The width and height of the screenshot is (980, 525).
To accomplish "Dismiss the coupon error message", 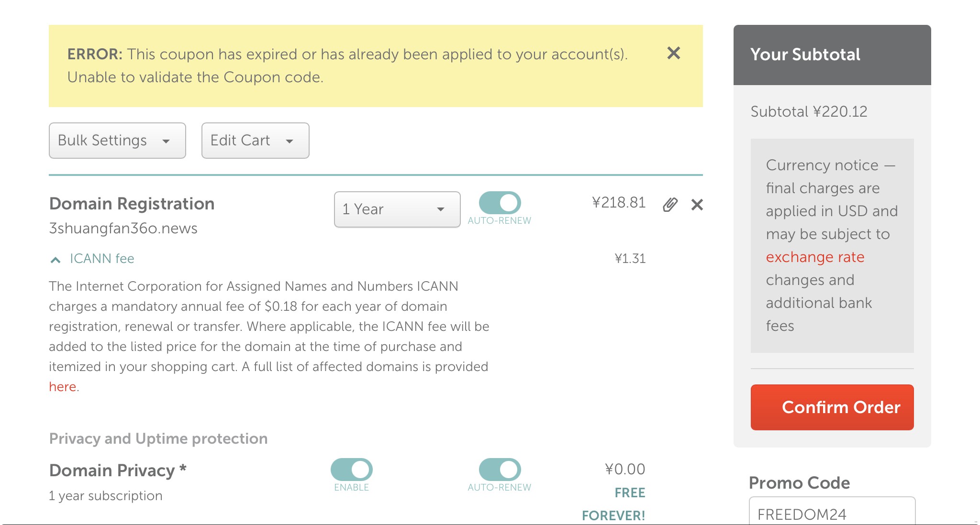I will click(x=673, y=53).
